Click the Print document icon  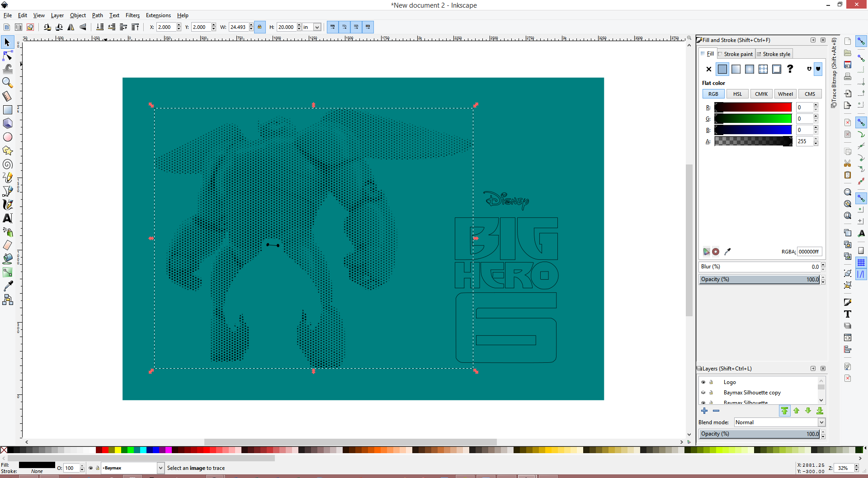point(848,76)
